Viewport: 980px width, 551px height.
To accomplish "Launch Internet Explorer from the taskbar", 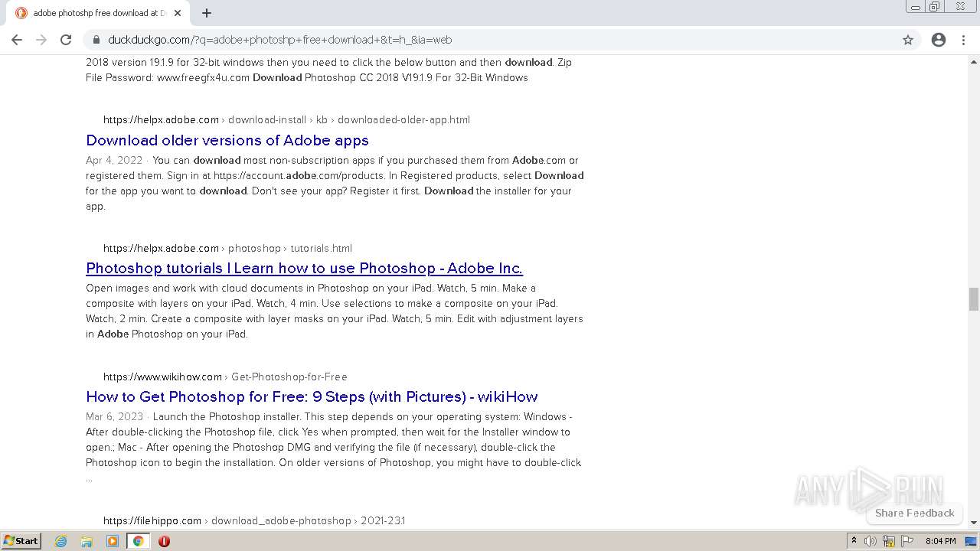I will (61, 541).
